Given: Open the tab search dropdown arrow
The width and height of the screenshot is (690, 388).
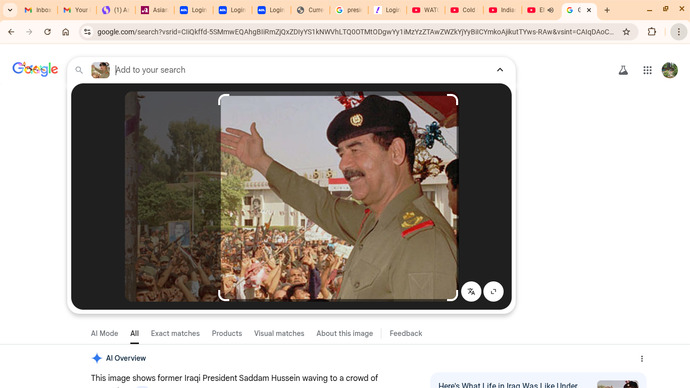Looking at the screenshot, I should (x=10, y=10).
